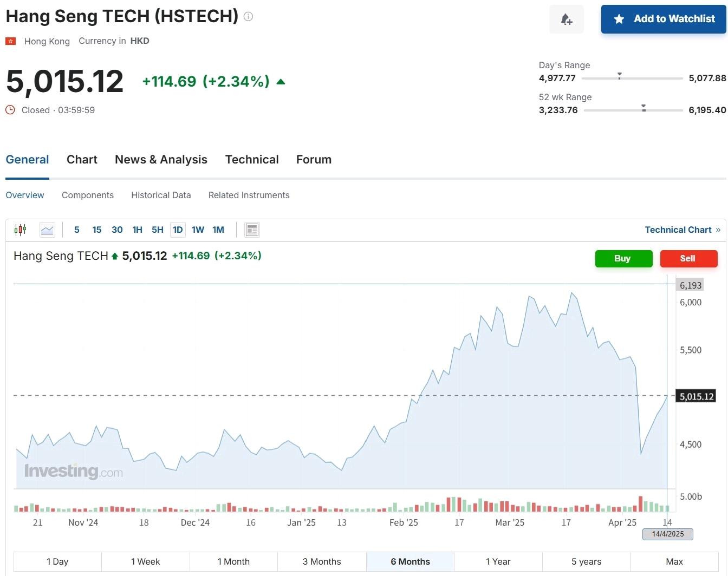Choose the 1 Year time range
The height and width of the screenshot is (576, 728).
(x=498, y=561)
